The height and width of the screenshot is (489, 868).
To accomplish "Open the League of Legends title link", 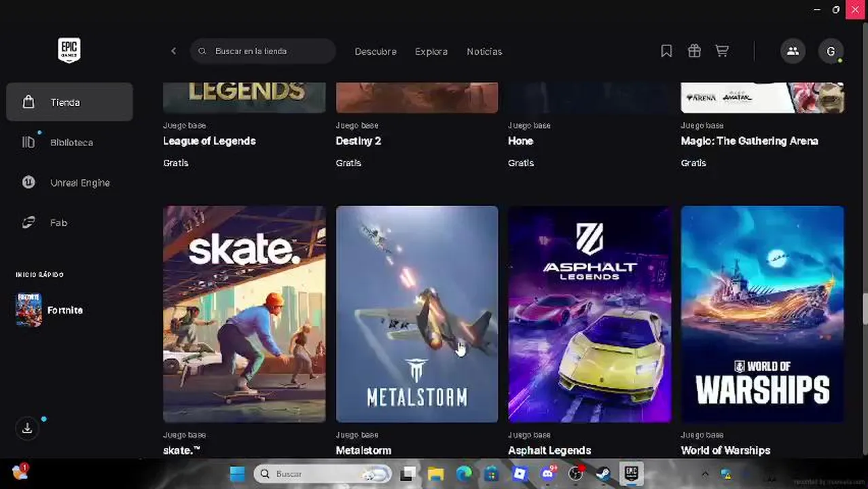I will (209, 141).
